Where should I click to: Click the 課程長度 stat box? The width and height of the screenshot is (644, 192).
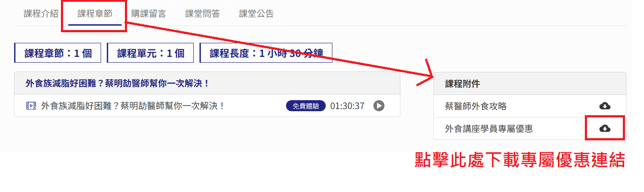(266, 53)
